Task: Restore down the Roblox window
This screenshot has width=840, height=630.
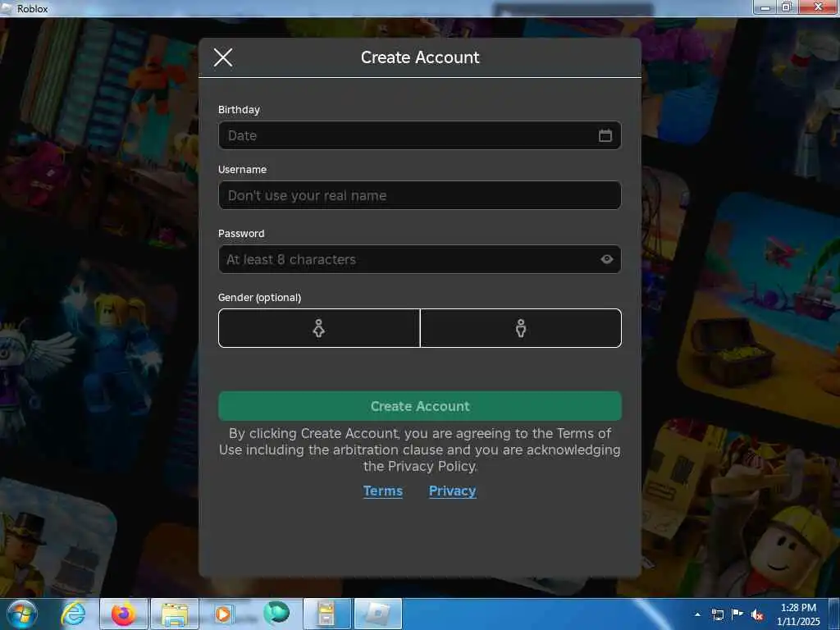Action: click(787, 7)
